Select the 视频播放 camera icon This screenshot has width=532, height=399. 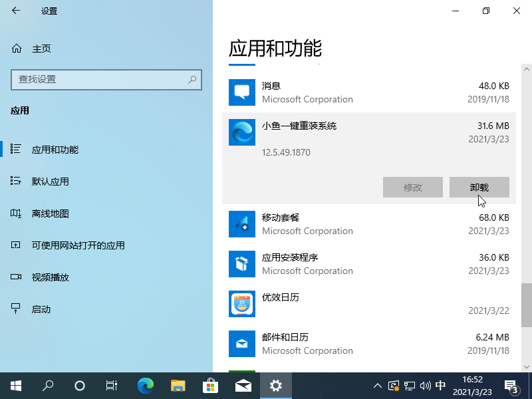[15, 277]
